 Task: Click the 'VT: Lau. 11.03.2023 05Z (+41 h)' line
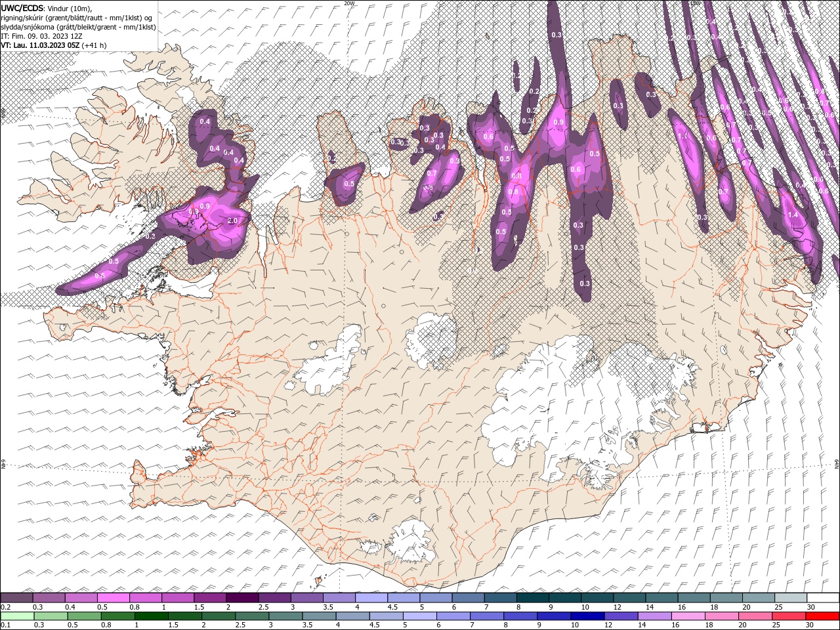pyautogui.click(x=54, y=45)
